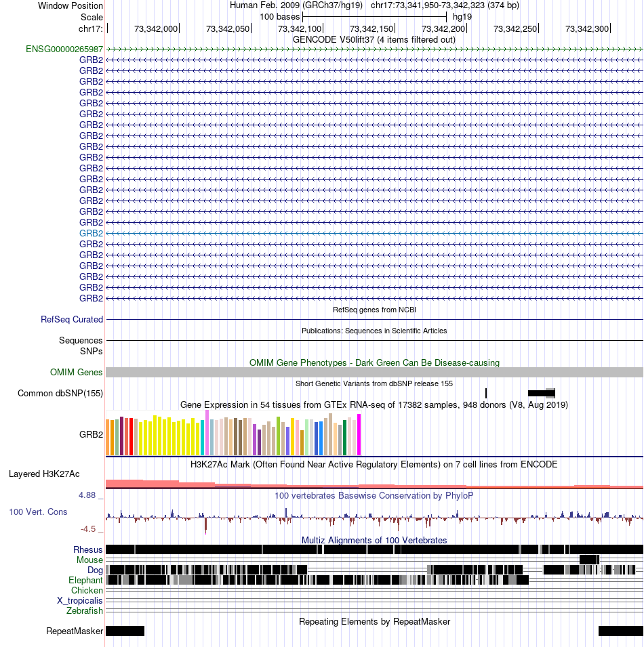
Task: Select the light-blue highlighted GRB2 transcript label
Action: tap(92, 233)
